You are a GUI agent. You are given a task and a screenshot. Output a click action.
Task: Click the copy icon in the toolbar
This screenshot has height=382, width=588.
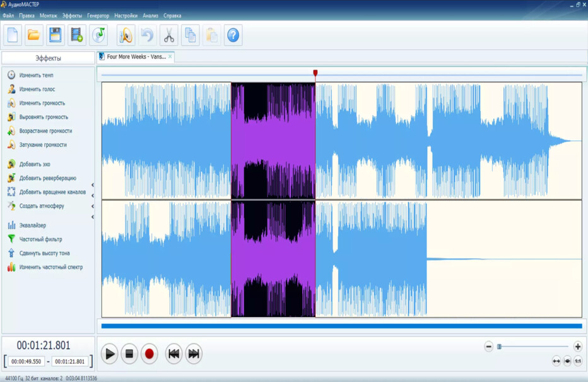[190, 35]
